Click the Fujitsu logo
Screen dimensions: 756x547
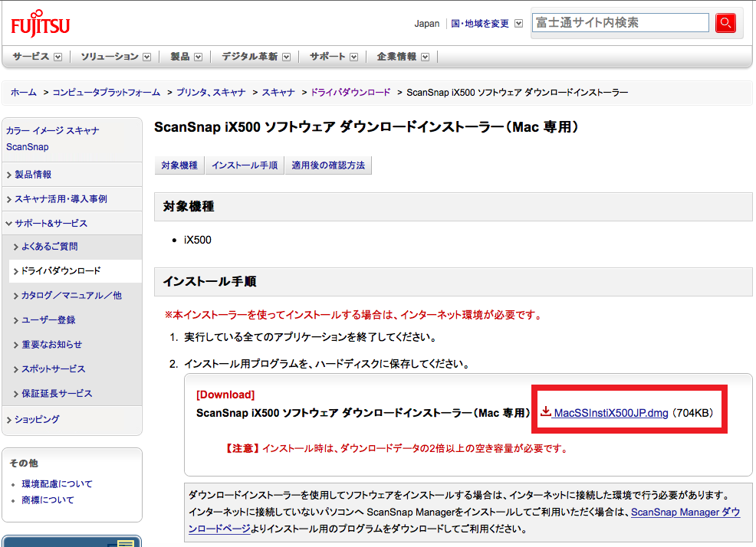click(41, 25)
